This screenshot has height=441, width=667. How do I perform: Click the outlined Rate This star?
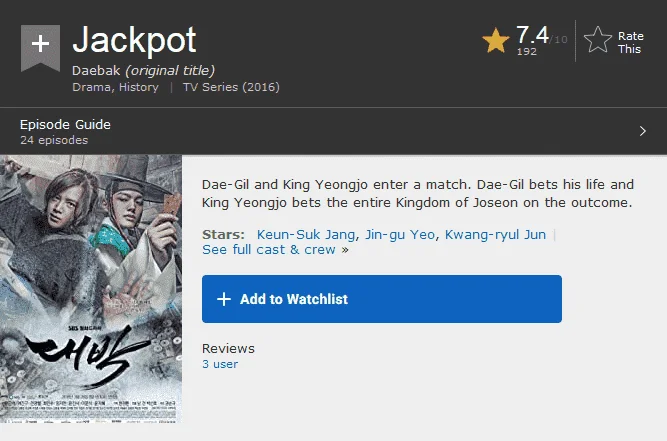coord(598,40)
